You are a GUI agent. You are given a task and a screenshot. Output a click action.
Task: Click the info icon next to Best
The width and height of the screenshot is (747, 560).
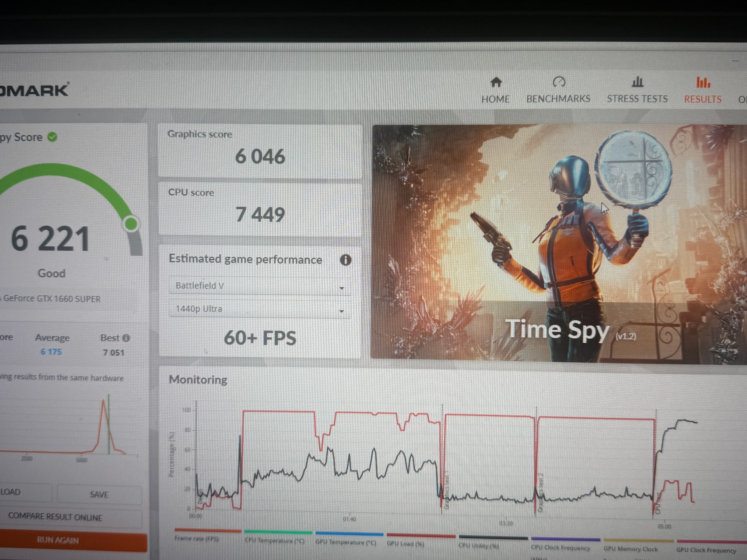click(126, 338)
